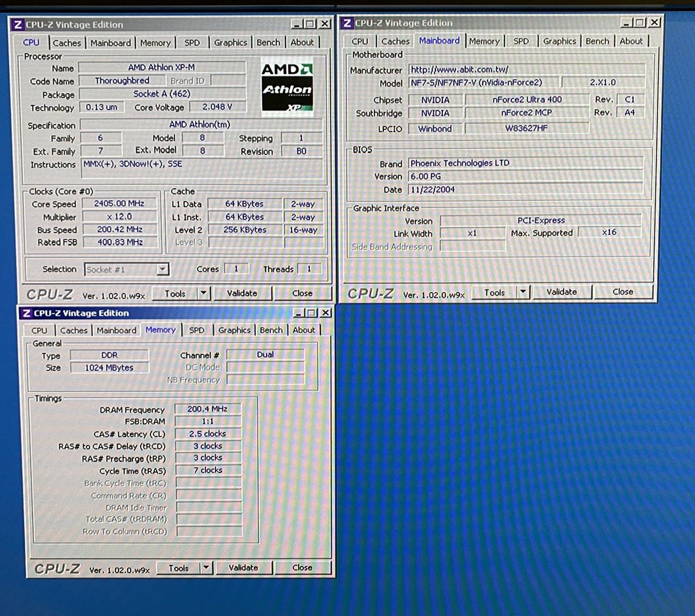Click the Multiplier x 12.0 value
The width and height of the screenshot is (695, 616).
pyautogui.click(x=119, y=217)
